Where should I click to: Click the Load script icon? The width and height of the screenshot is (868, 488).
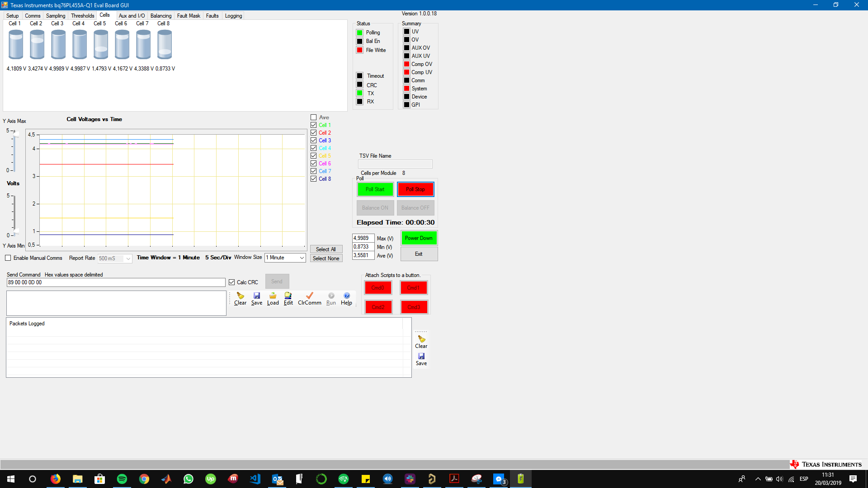(273, 296)
